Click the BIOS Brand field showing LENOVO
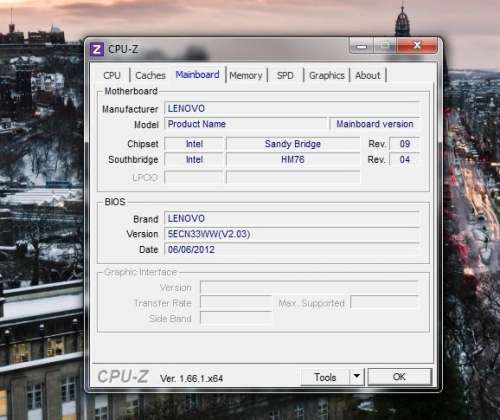Screen dimensions: 500x420 click(x=292, y=219)
